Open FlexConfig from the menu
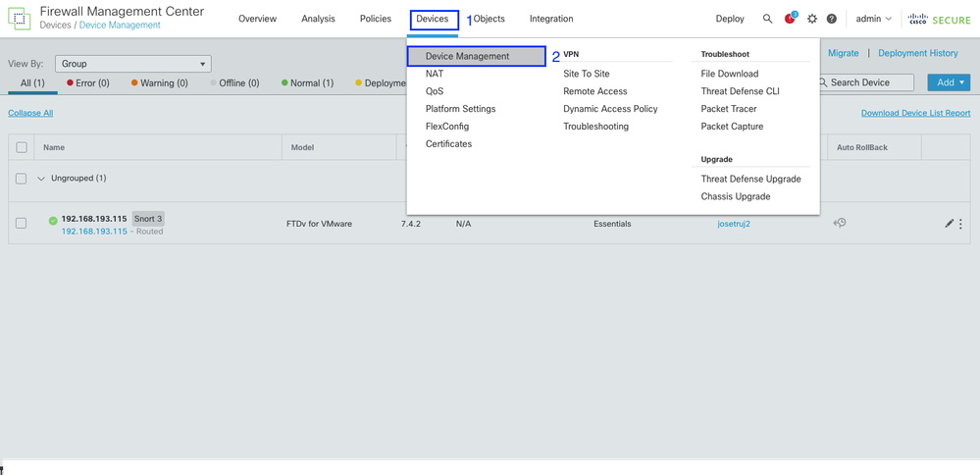980x475 pixels. tap(447, 127)
